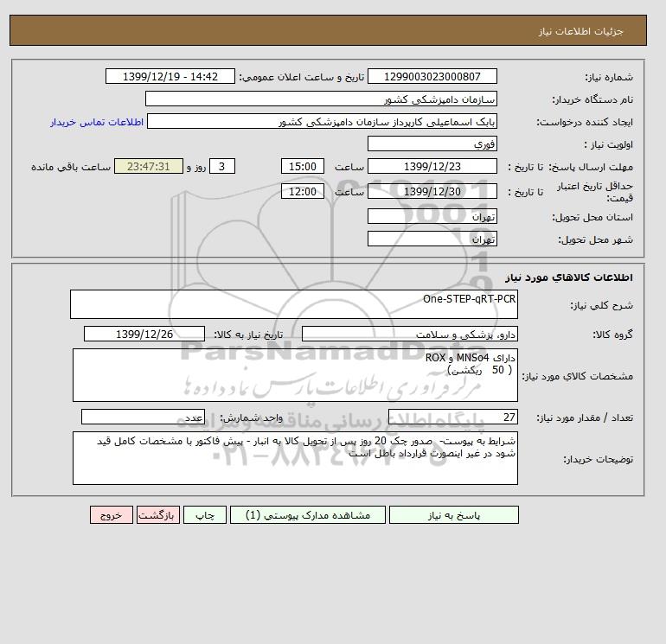666x644 pixels.
Task: Click the One-STEP-qRT-PCR description box
Action: pos(294,304)
